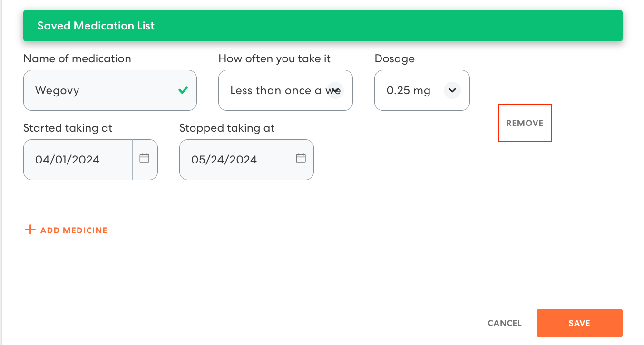
Task: Cancel the medication changes
Action: pyautogui.click(x=505, y=323)
